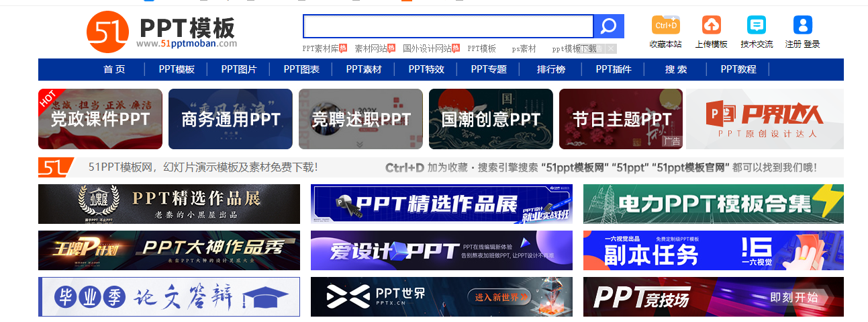The image size is (868, 322).
Task: Open PPT特效 in the navigation bar
Action: pyautogui.click(x=426, y=69)
